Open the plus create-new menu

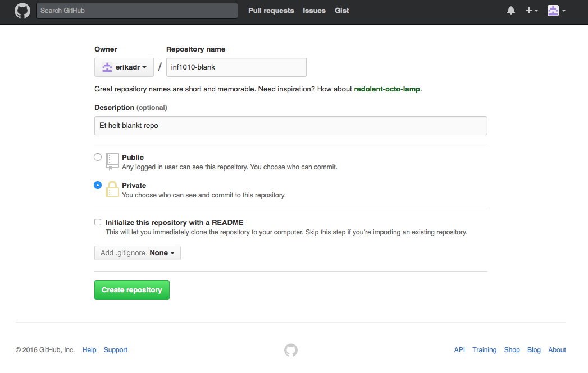532,11
